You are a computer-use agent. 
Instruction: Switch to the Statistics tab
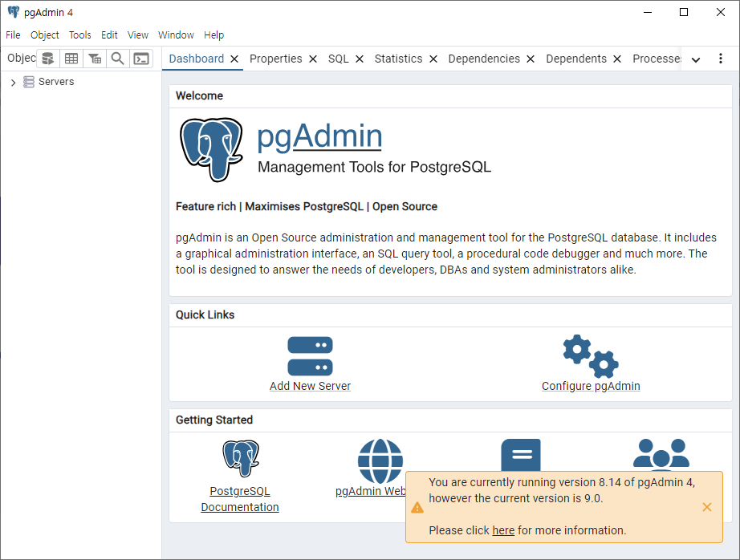pyautogui.click(x=398, y=59)
